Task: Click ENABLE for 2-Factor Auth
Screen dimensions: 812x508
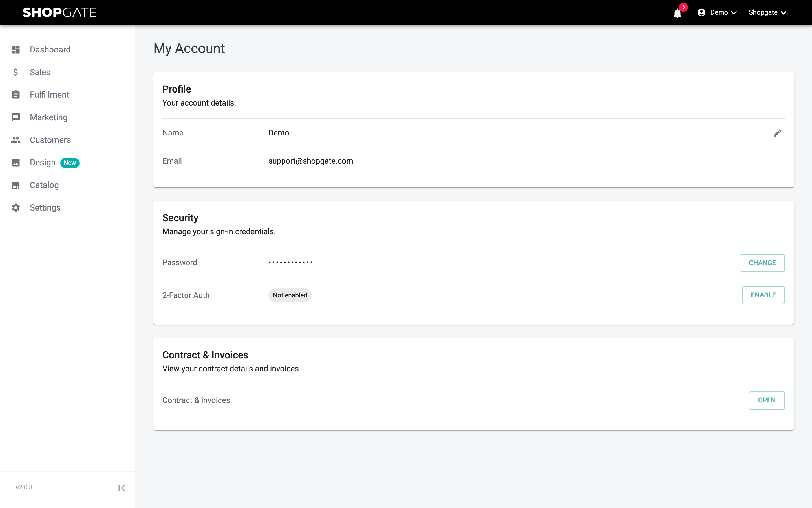Action: [763, 295]
